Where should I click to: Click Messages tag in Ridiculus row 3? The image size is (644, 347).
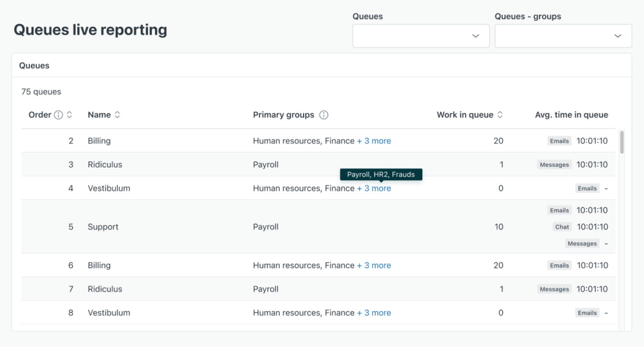(554, 165)
